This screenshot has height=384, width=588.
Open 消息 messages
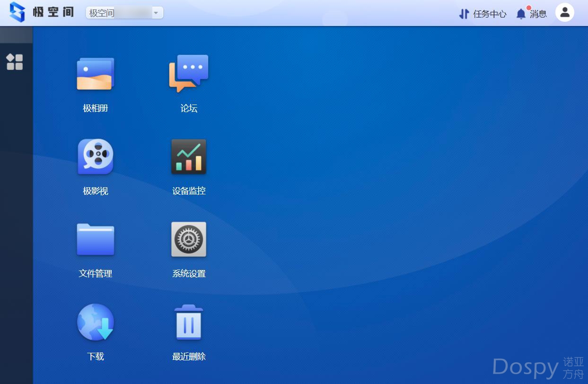point(538,14)
